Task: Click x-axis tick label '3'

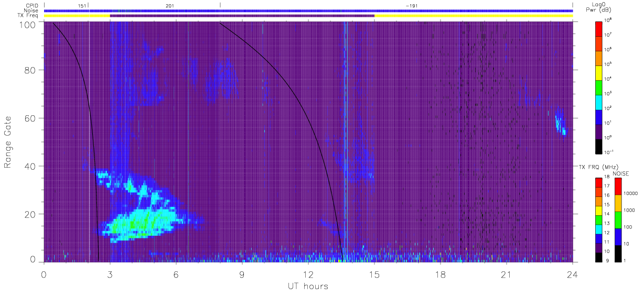Action: pyautogui.click(x=110, y=274)
